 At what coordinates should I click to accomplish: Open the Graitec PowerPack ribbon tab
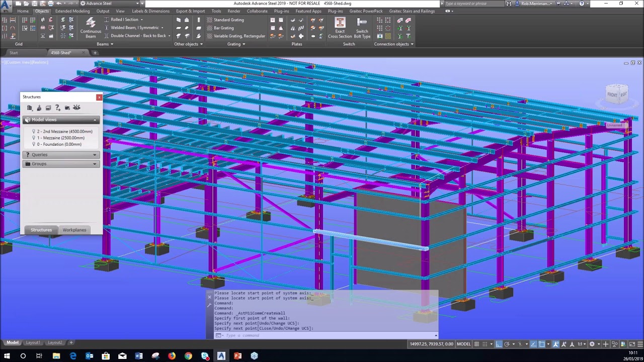(366, 11)
